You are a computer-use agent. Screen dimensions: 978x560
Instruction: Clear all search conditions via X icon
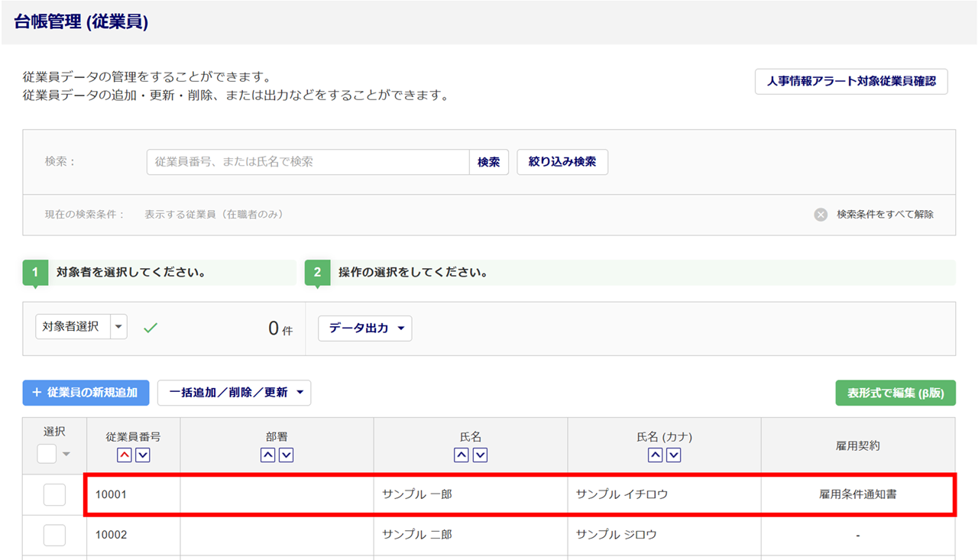point(821,215)
